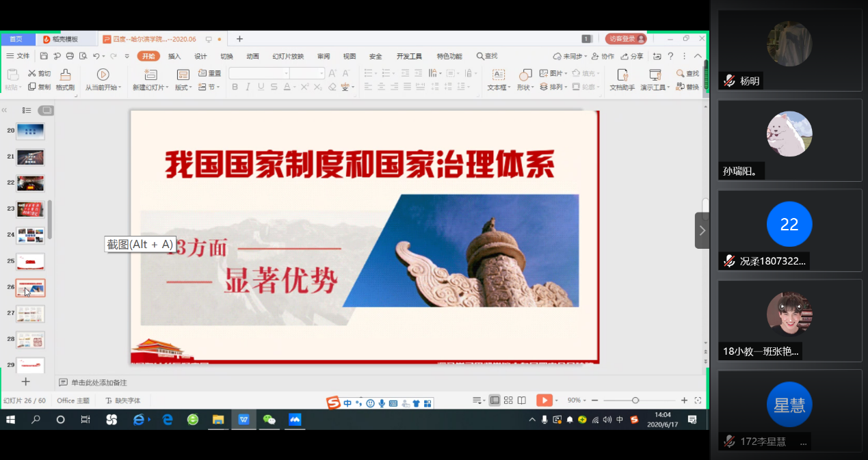The height and width of the screenshot is (460, 868).
Task: Switch to slide sorter view
Action: pyautogui.click(x=508, y=401)
